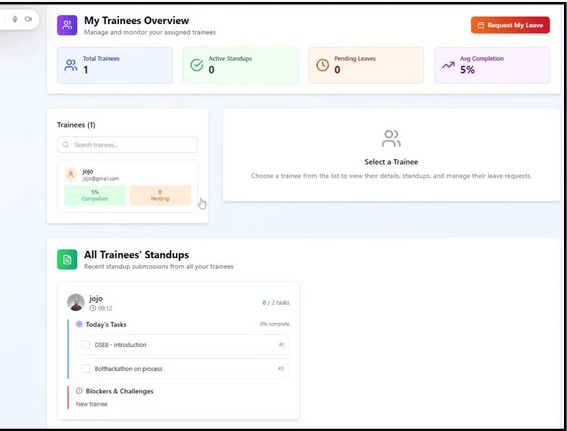This screenshot has width=567, height=431.
Task: Click the magnifier icon in the search box
Action: (x=65, y=145)
